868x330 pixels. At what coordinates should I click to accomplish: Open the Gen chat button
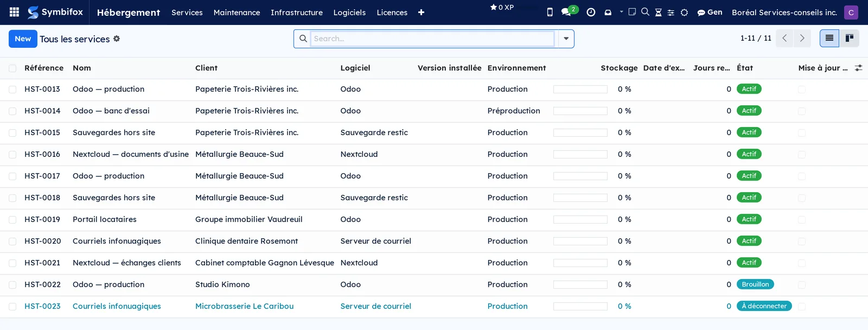point(710,12)
